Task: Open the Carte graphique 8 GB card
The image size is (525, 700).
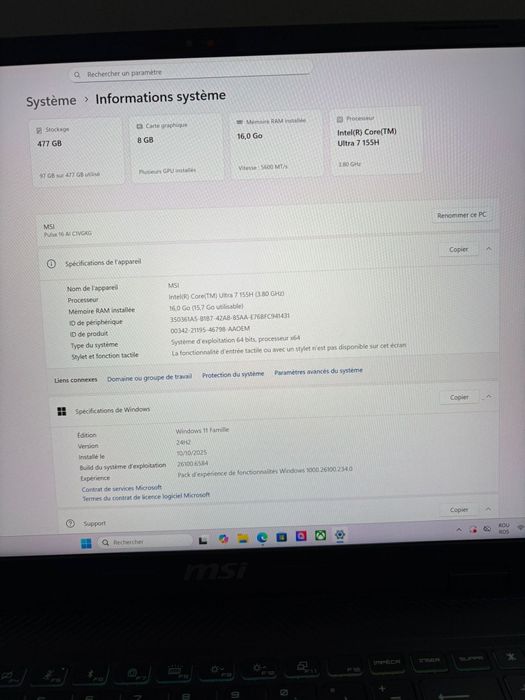Action: tap(178, 147)
